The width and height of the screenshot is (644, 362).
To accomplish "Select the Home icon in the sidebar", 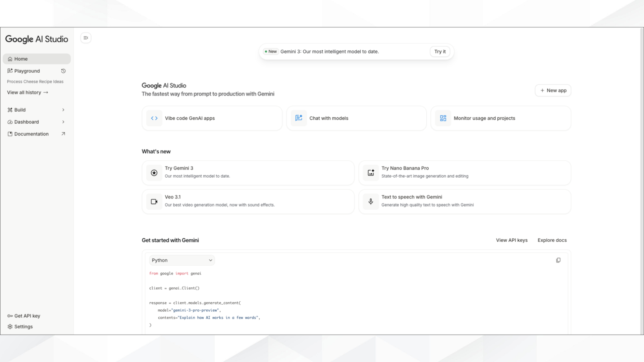I will tap(10, 59).
